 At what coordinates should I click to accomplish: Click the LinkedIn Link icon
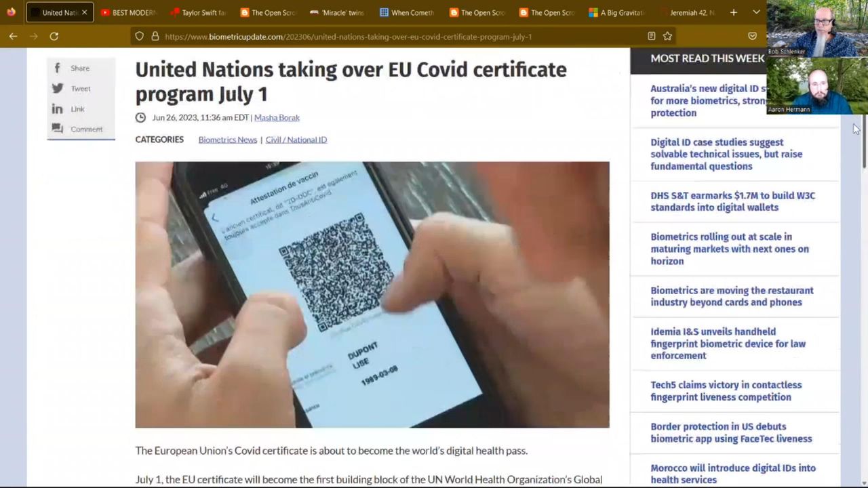pos(58,108)
